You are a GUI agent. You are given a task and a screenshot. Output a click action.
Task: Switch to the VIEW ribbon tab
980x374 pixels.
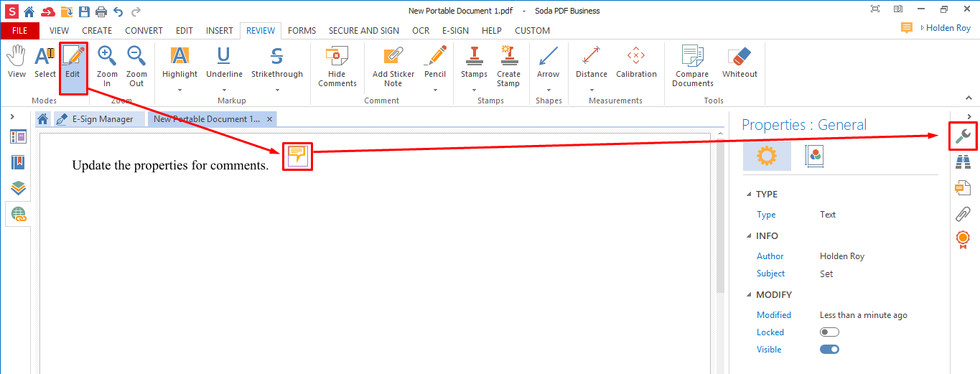click(x=59, y=31)
